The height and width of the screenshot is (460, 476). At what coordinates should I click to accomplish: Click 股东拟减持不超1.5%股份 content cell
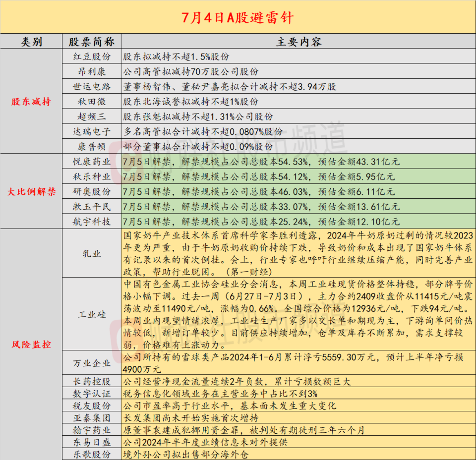point(298,57)
